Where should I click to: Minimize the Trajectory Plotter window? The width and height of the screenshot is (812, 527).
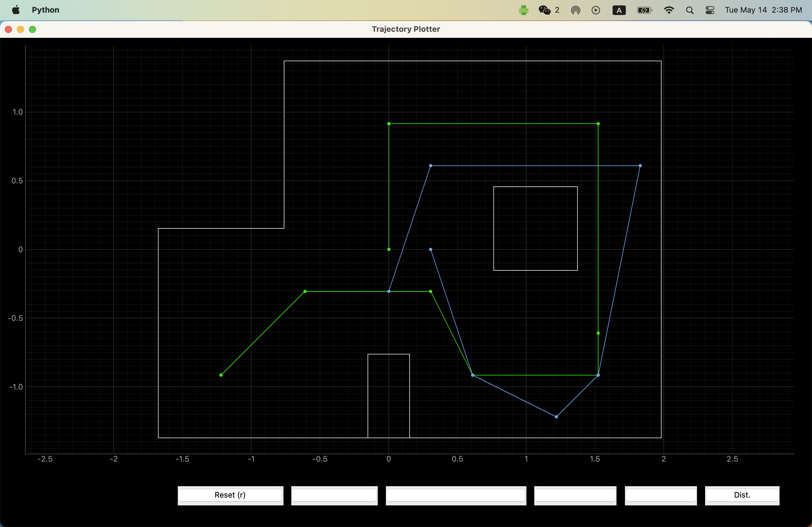click(x=20, y=29)
